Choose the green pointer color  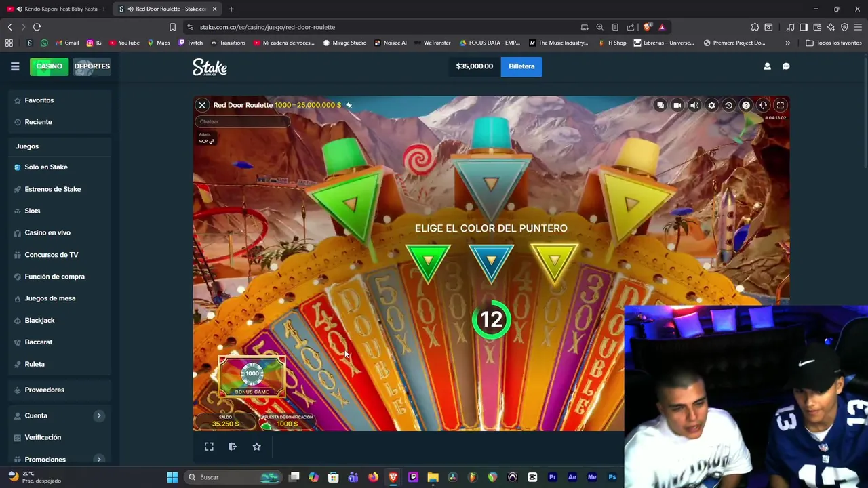click(x=427, y=262)
